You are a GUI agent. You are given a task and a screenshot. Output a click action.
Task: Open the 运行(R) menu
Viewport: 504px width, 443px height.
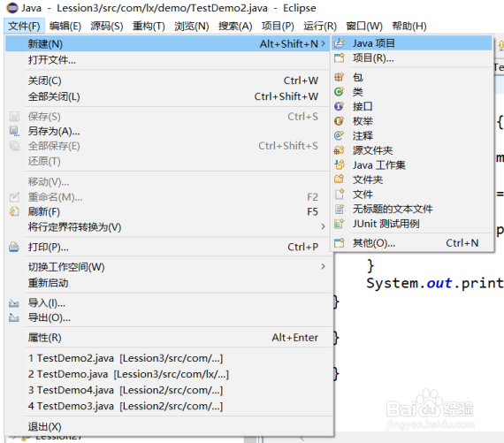pos(320,26)
